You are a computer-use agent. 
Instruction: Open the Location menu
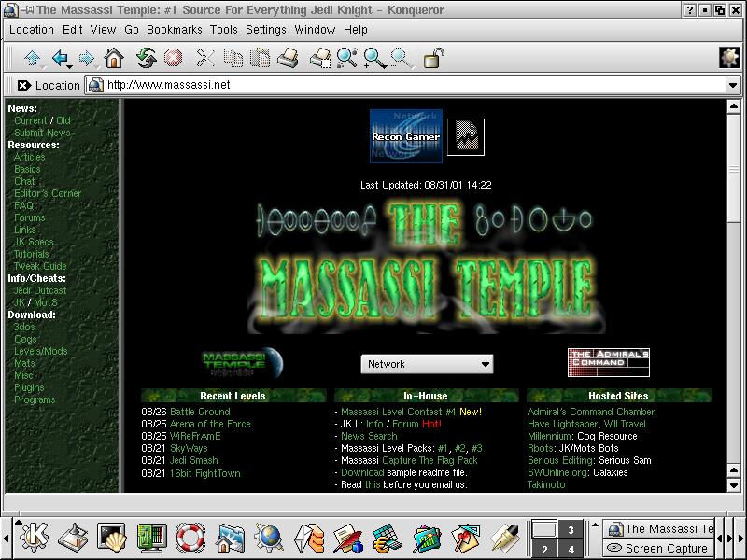pos(32,30)
